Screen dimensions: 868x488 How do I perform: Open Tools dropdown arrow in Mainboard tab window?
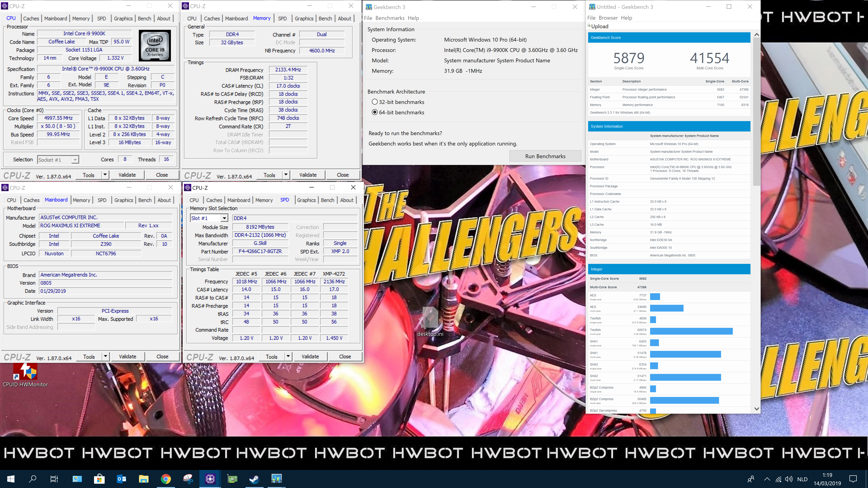[106, 356]
